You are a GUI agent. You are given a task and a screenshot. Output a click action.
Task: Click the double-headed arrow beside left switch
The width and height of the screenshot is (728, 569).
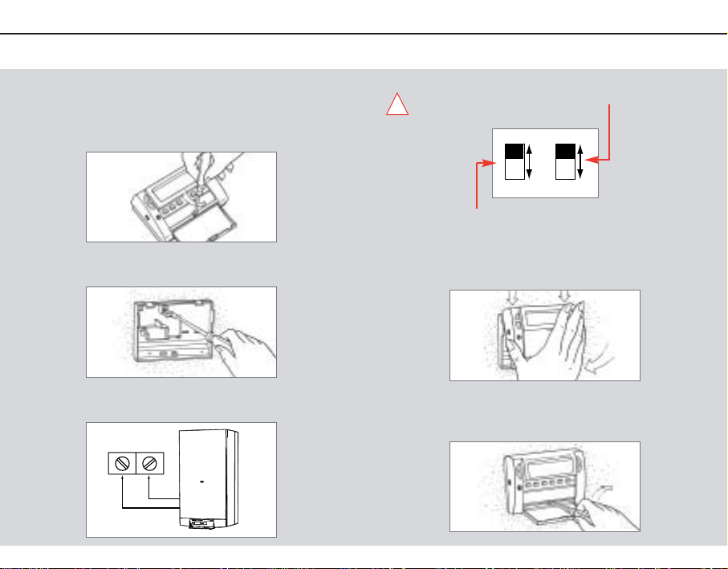click(x=529, y=161)
